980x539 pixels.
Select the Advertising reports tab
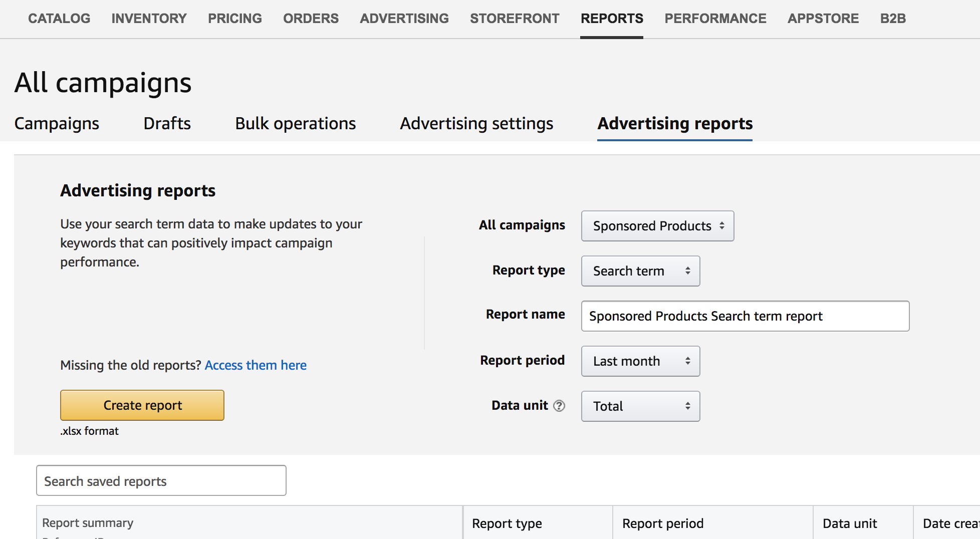coord(675,123)
